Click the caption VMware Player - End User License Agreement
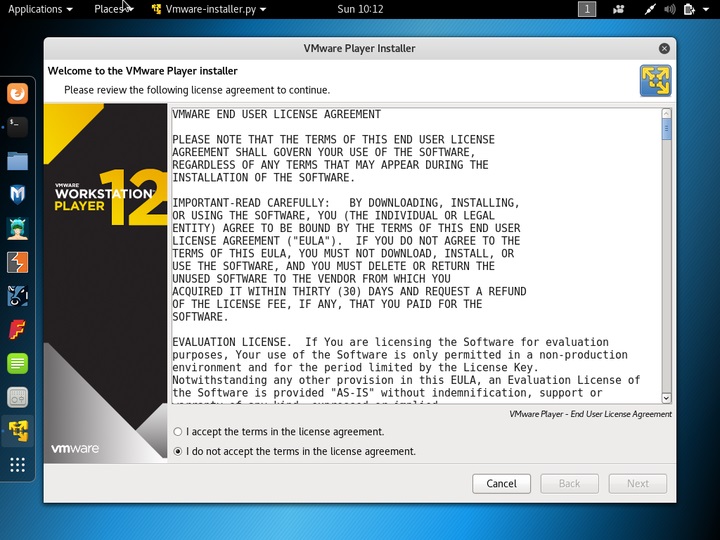The height and width of the screenshot is (540, 720). (590, 414)
